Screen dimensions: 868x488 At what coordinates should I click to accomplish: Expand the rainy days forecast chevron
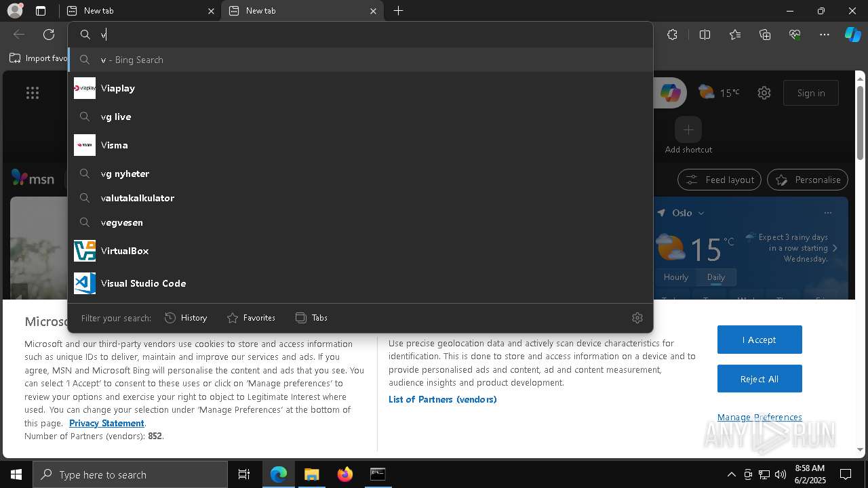(x=835, y=248)
